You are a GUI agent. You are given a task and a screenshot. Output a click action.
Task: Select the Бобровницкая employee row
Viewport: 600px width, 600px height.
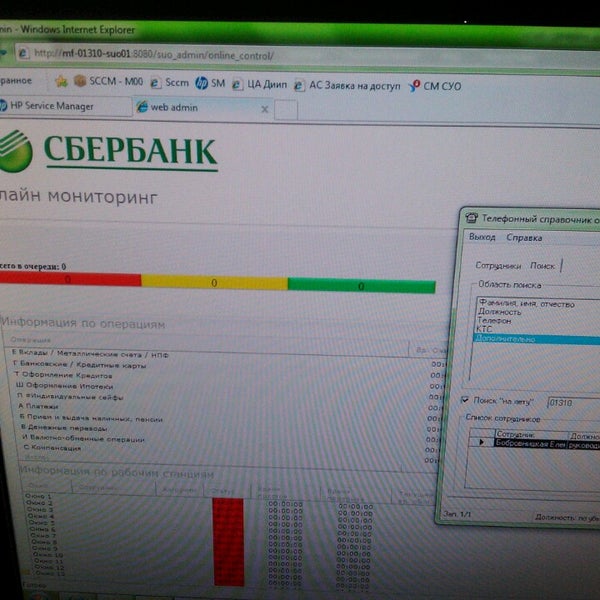coord(547,444)
